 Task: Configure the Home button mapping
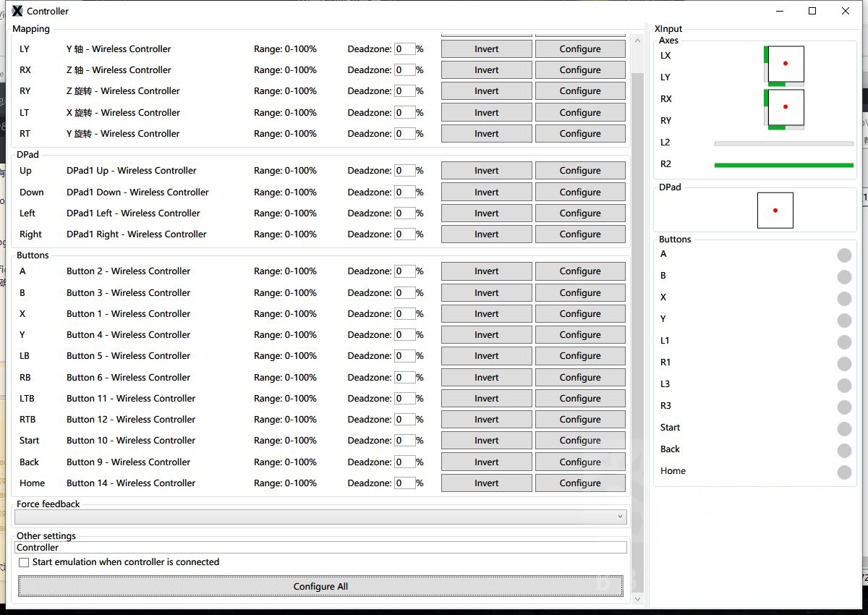(x=580, y=483)
